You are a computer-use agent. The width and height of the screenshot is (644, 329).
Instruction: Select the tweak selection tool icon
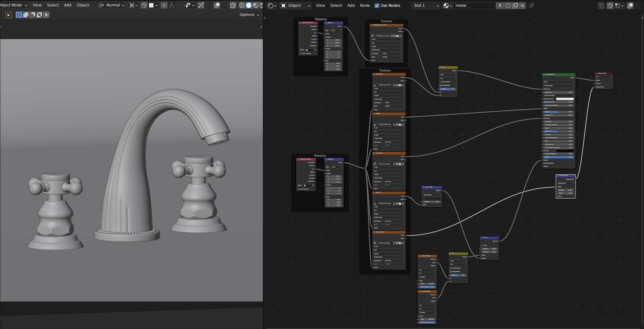click(x=8, y=15)
